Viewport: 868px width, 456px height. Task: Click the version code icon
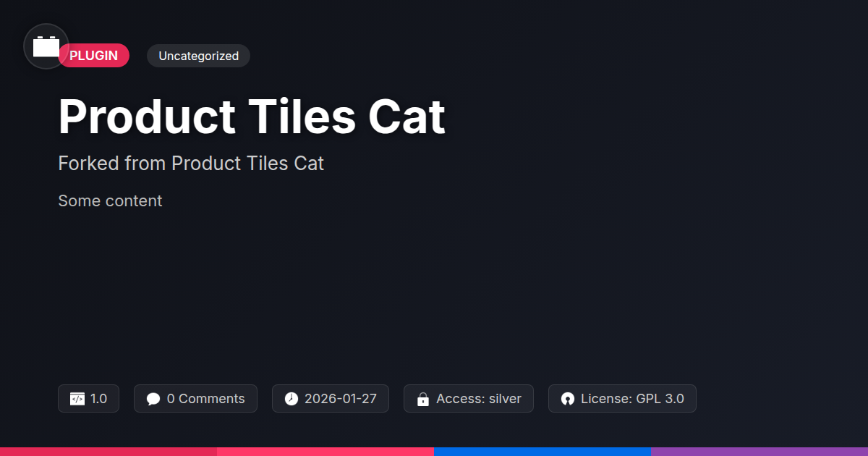click(77, 399)
